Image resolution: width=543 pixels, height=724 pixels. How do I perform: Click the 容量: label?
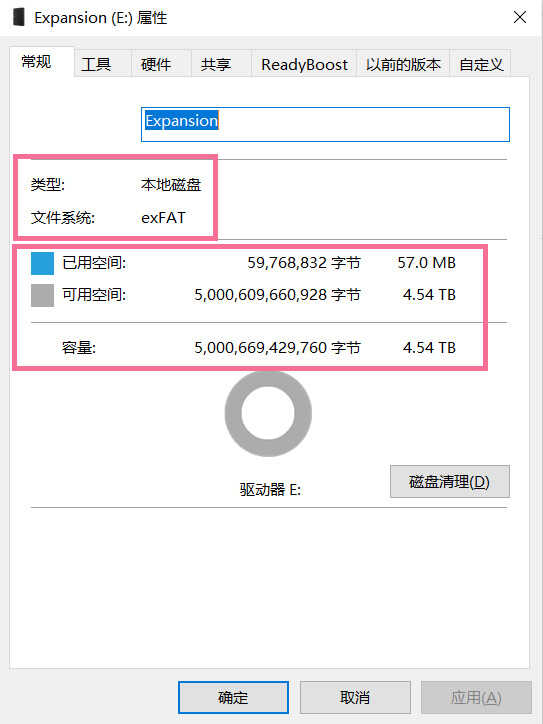click(78, 347)
